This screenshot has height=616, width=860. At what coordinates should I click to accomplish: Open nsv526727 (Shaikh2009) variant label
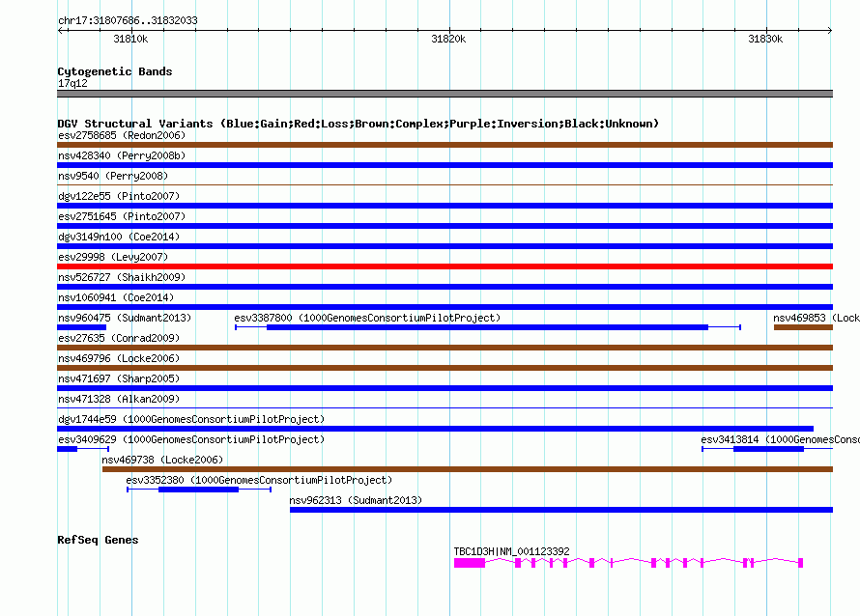pos(122,277)
